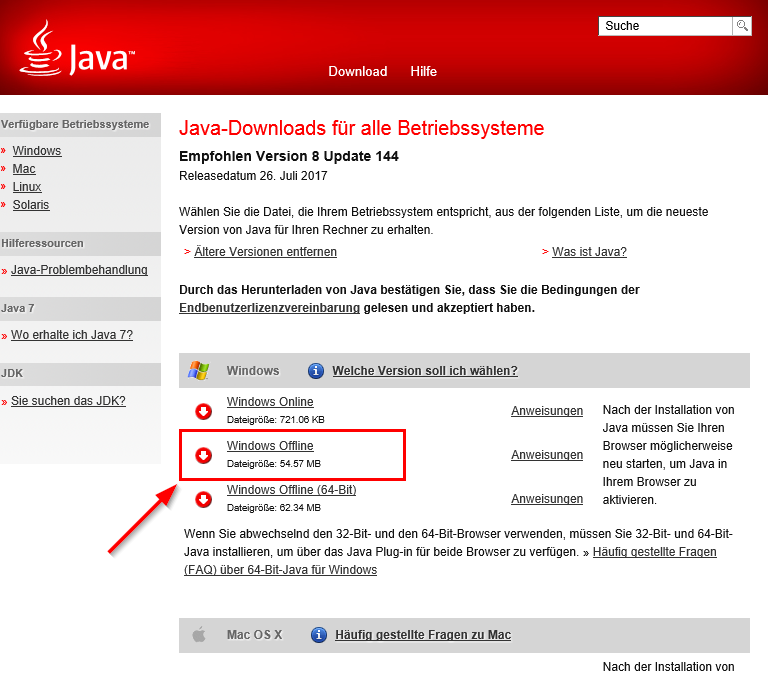The width and height of the screenshot is (778, 675).
Task: Click the search magnifier icon
Action: click(x=742, y=26)
